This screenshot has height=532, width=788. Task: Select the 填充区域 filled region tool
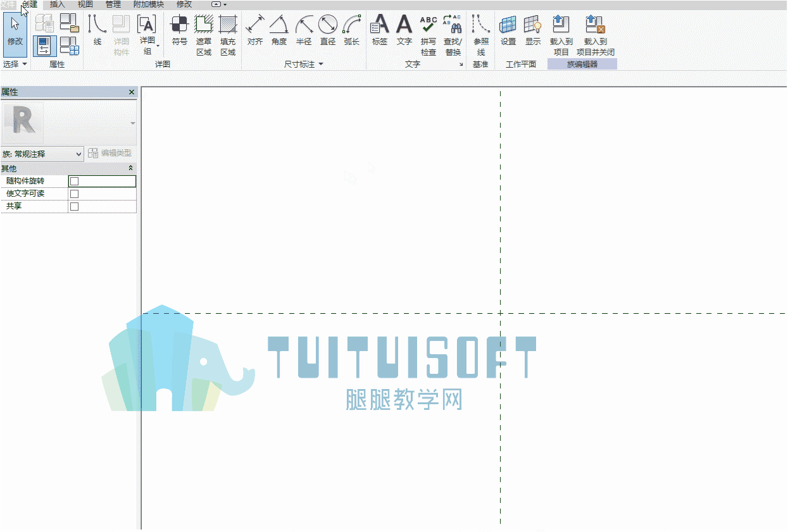(228, 35)
